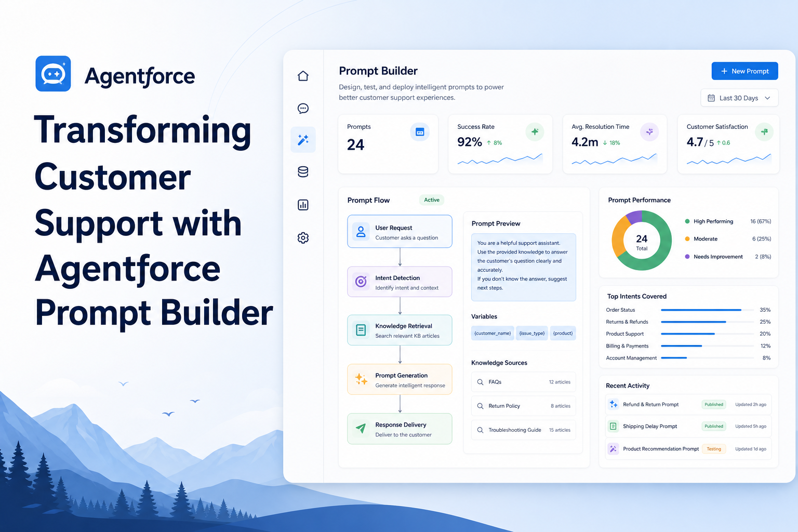Click the Prompt Preview text box
The height and width of the screenshot is (532, 798).
tap(524, 267)
